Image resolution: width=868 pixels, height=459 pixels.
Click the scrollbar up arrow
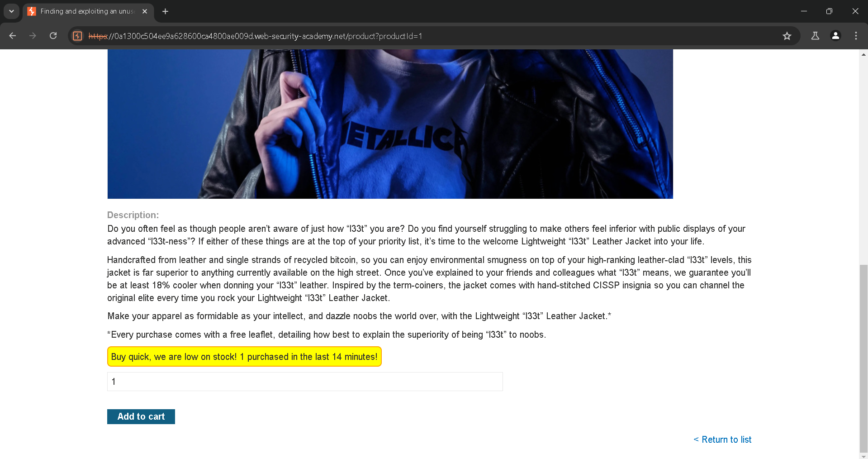click(x=863, y=54)
